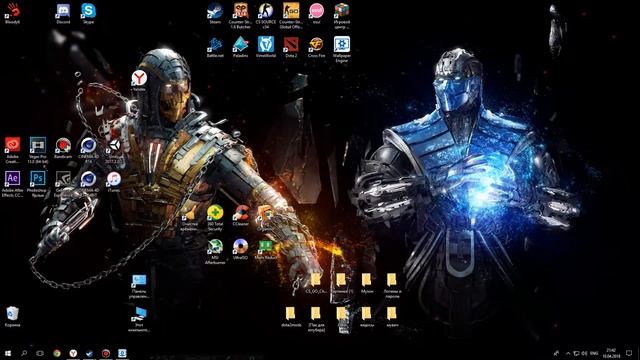This screenshot has height=360, width=640.
Task: Open Google Chrome from the taskbar
Action: (x=57, y=353)
